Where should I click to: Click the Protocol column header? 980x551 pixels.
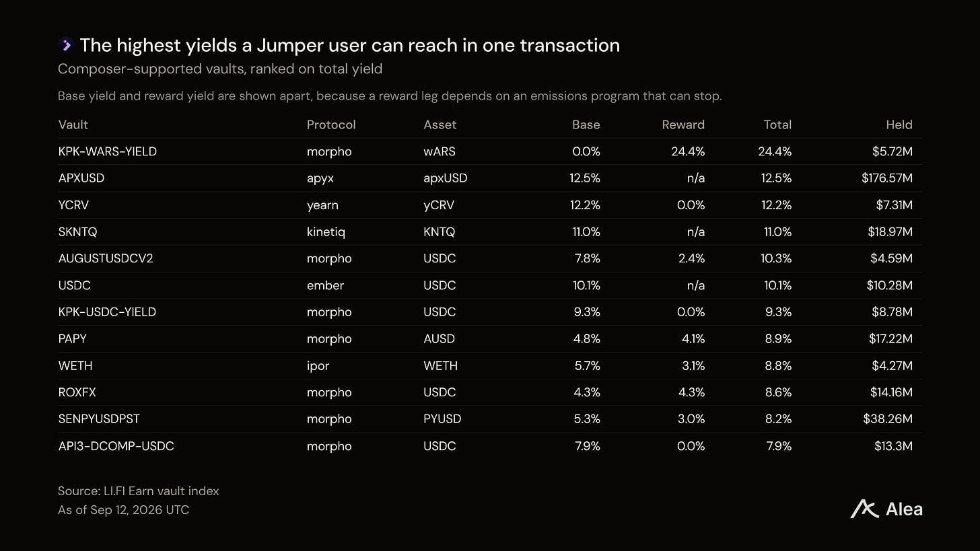(331, 124)
